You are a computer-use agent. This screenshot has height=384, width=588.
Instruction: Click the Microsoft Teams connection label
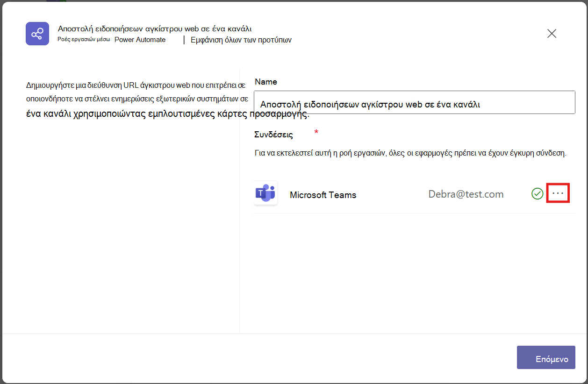[323, 195]
